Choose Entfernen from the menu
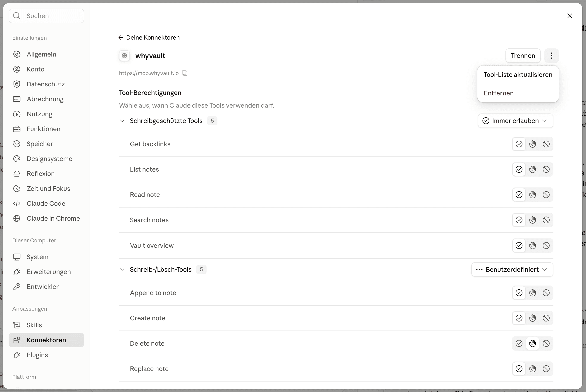Viewport: 586px width, 392px height. (x=518, y=93)
